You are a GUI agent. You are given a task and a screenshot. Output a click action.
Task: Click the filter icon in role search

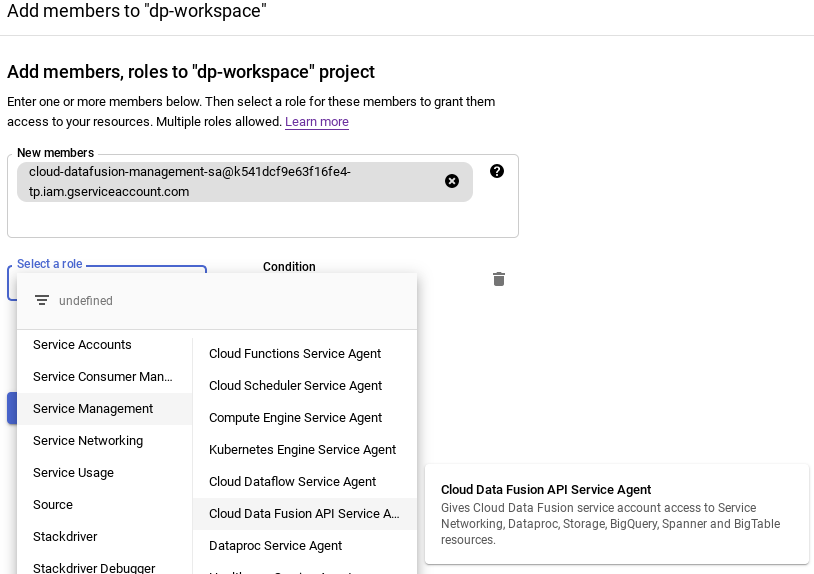(x=42, y=301)
